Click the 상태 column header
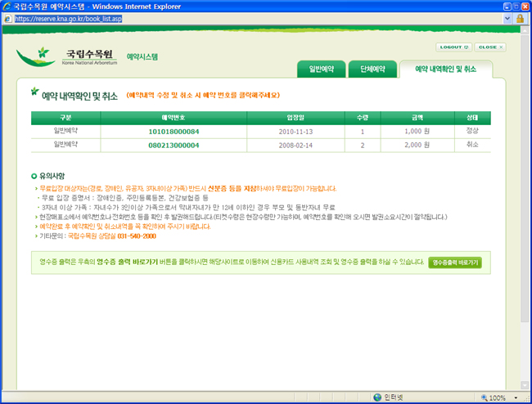Screen dimensions: 532x404 (x=472, y=118)
